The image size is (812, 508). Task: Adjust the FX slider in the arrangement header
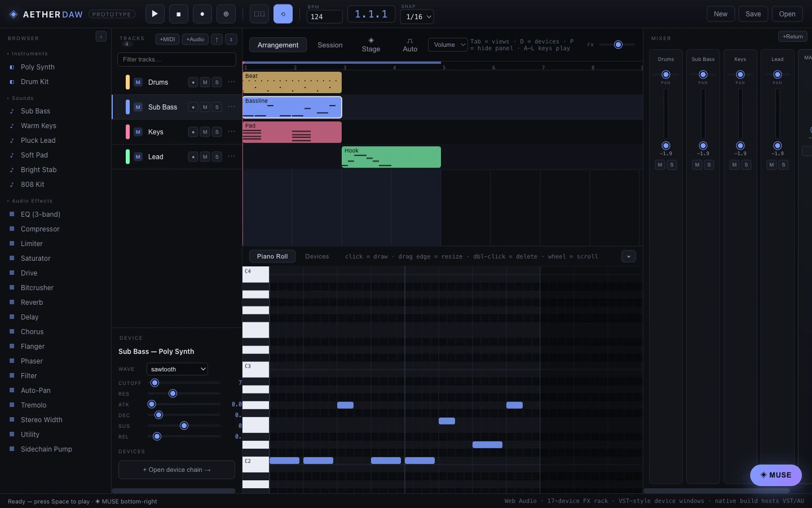[x=618, y=45]
